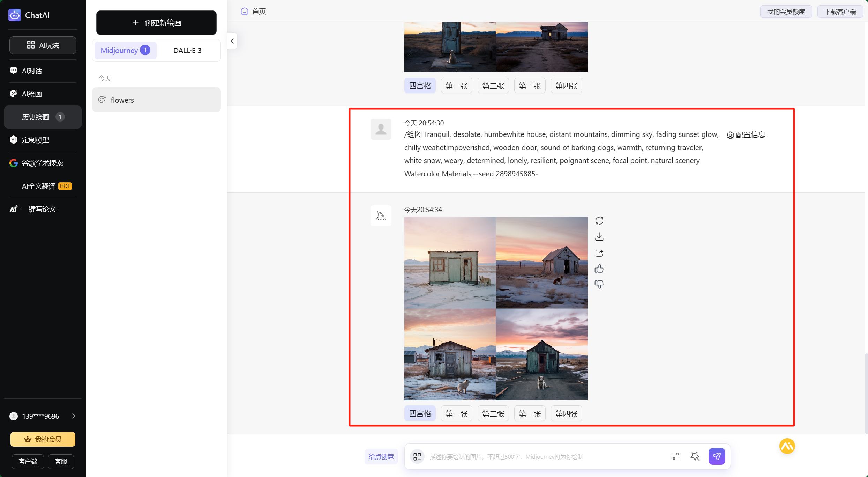This screenshot has width=868, height=477.
Task: Click the thumbs down icon
Action: (599, 284)
